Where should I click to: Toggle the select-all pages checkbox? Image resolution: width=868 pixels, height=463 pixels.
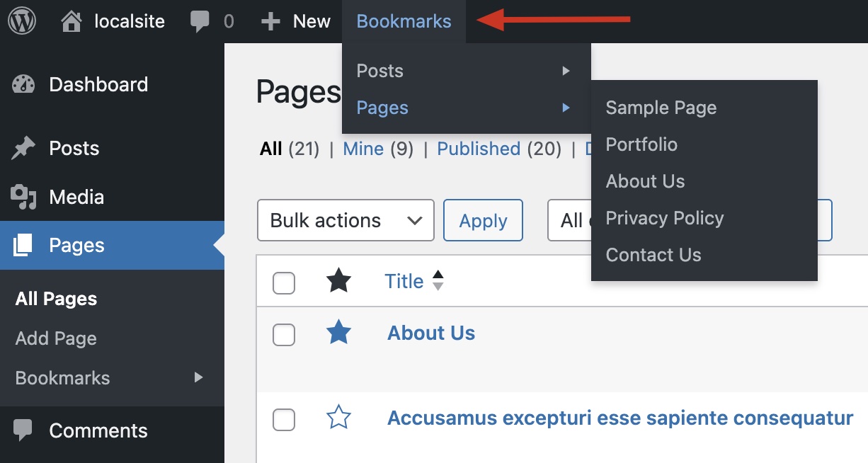tap(284, 282)
